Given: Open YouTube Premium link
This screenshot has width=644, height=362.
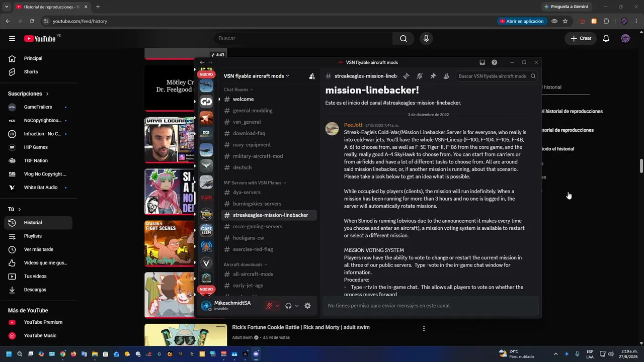Looking at the screenshot, I should 38,322.
